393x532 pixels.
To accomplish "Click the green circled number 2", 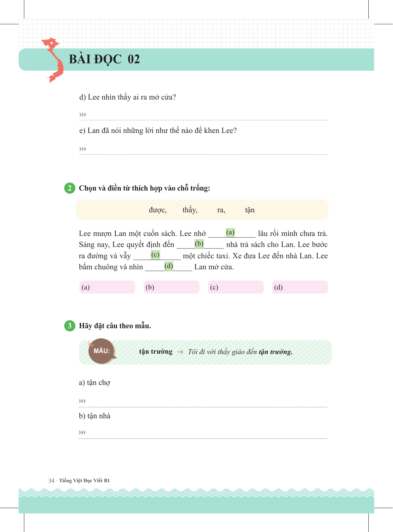I will (70, 188).
